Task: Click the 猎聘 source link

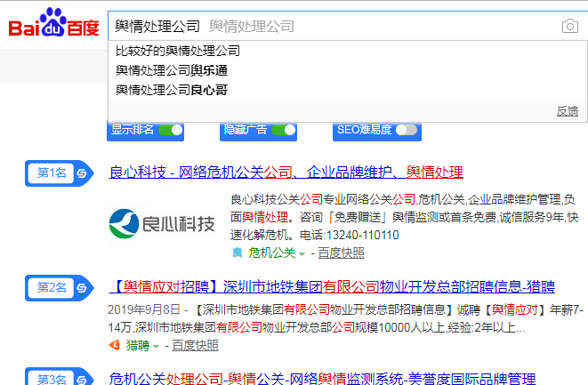Action: [x=138, y=345]
